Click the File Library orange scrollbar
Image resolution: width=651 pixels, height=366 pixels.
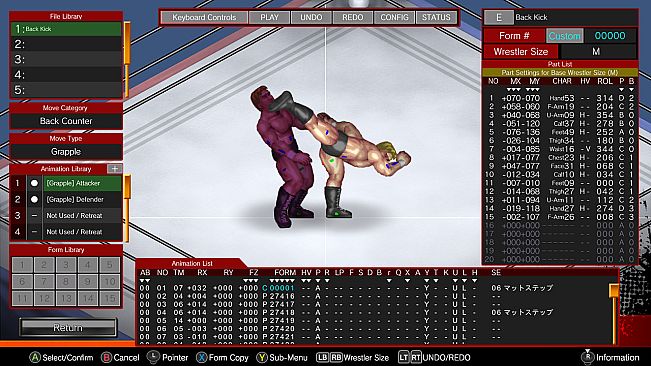[x=127, y=44]
